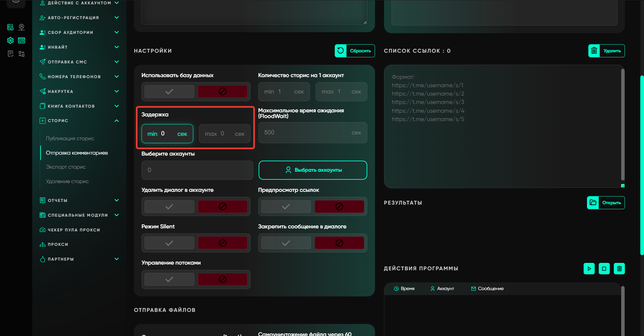The image size is (644, 336).
Task: Open Публикация сторис submenu item
Action: [70, 138]
